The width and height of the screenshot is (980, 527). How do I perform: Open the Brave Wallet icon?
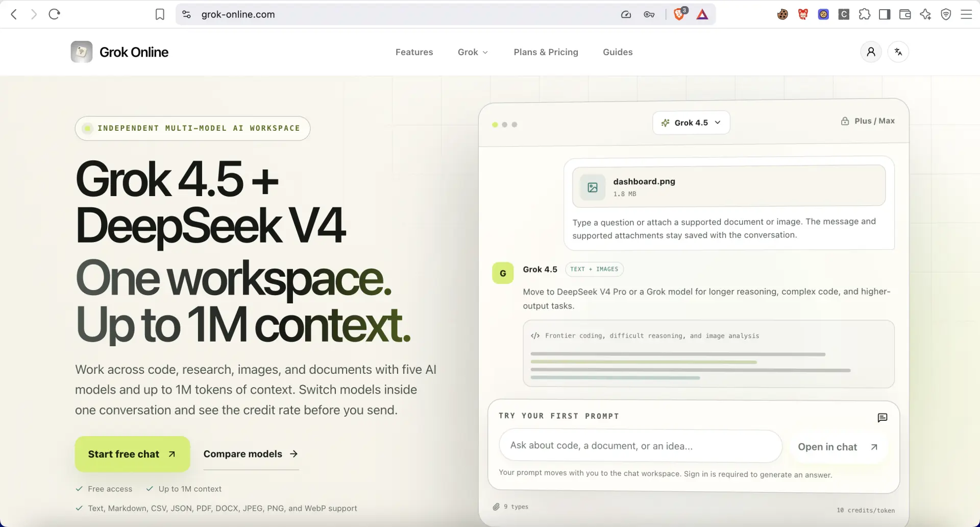point(905,14)
